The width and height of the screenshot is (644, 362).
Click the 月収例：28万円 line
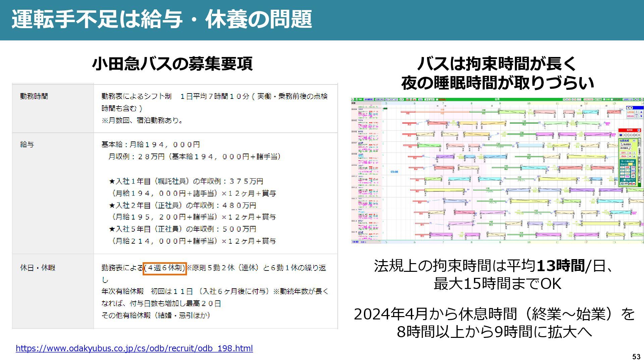pos(195,157)
